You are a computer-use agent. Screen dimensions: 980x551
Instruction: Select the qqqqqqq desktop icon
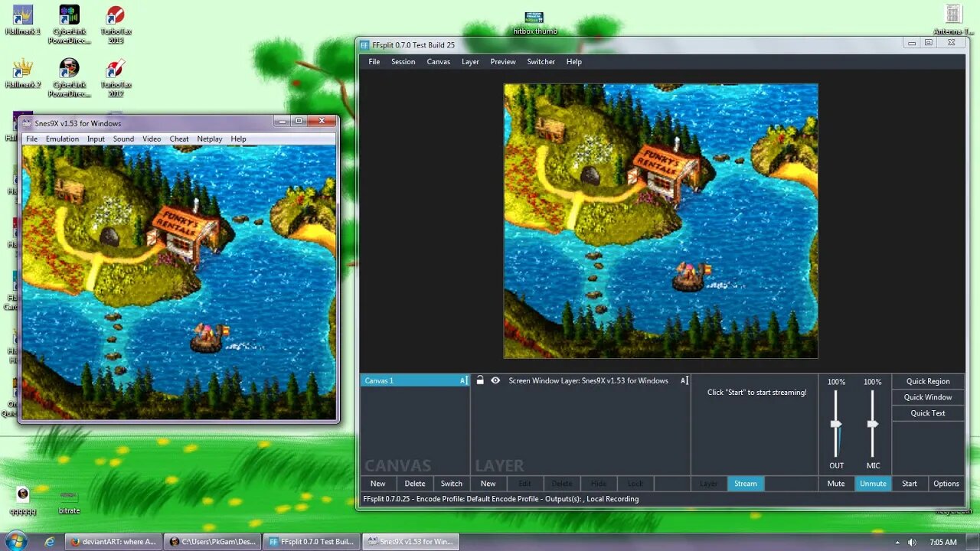23,500
